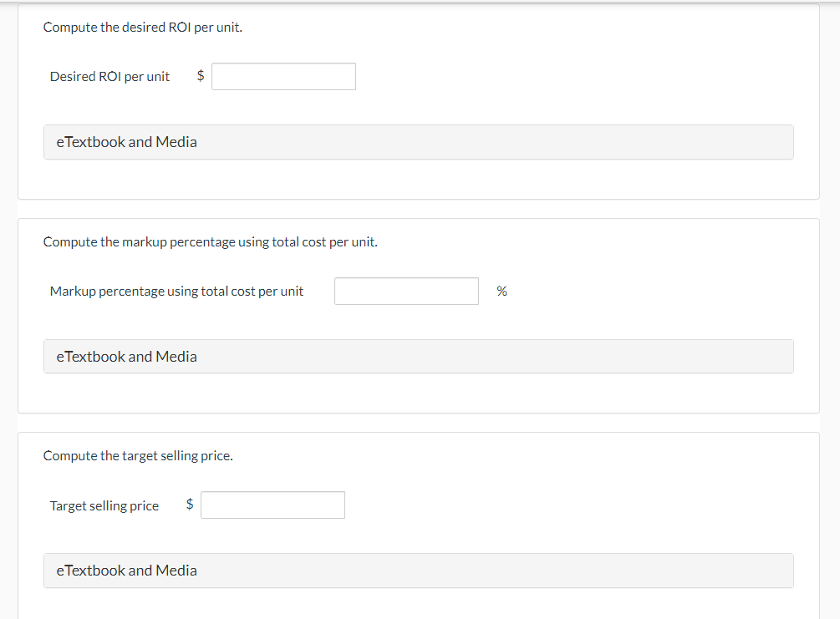The image size is (840, 619).
Task: Click the Target selling price input field
Action: point(272,505)
